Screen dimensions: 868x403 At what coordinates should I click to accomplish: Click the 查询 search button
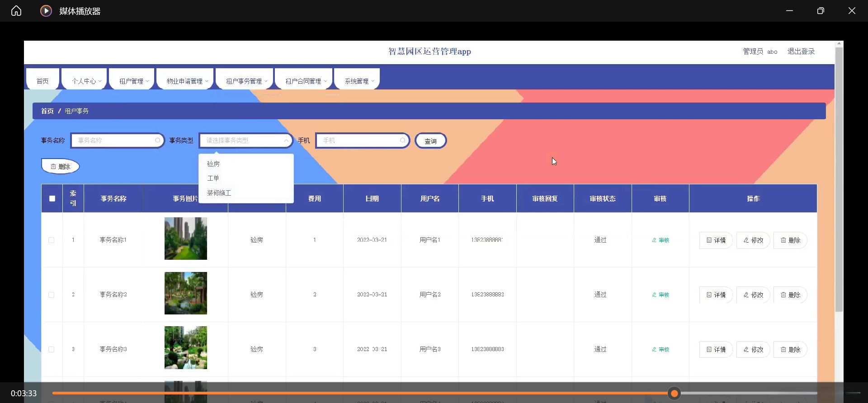[x=430, y=141]
